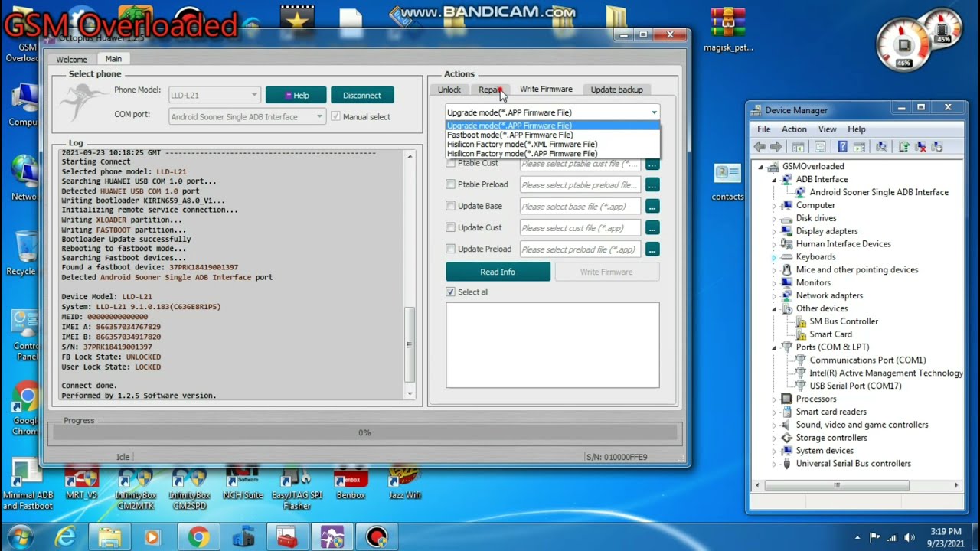Click browse button for Update Preload file
Viewport: 980px width, 551px height.
[x=652, y=249]
